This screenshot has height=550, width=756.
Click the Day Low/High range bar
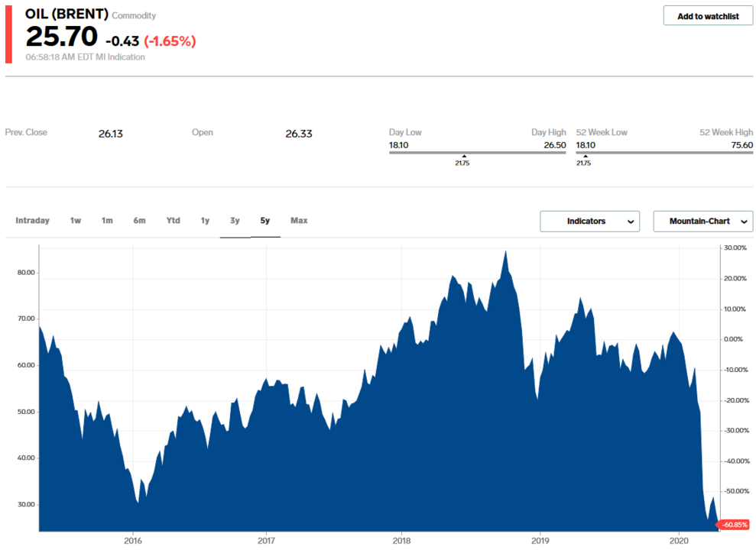pyautogui.click(x=477, y=153)
